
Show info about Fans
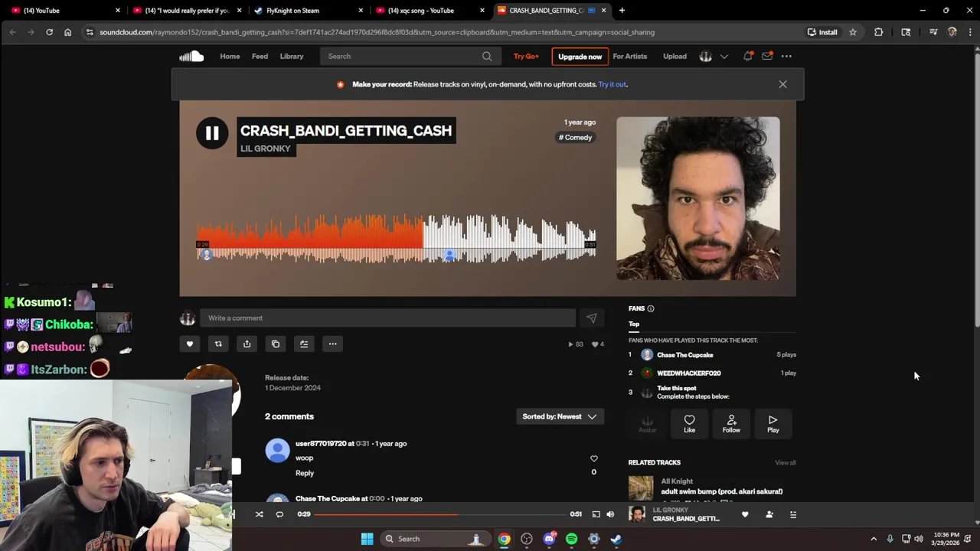click(651, 308)
